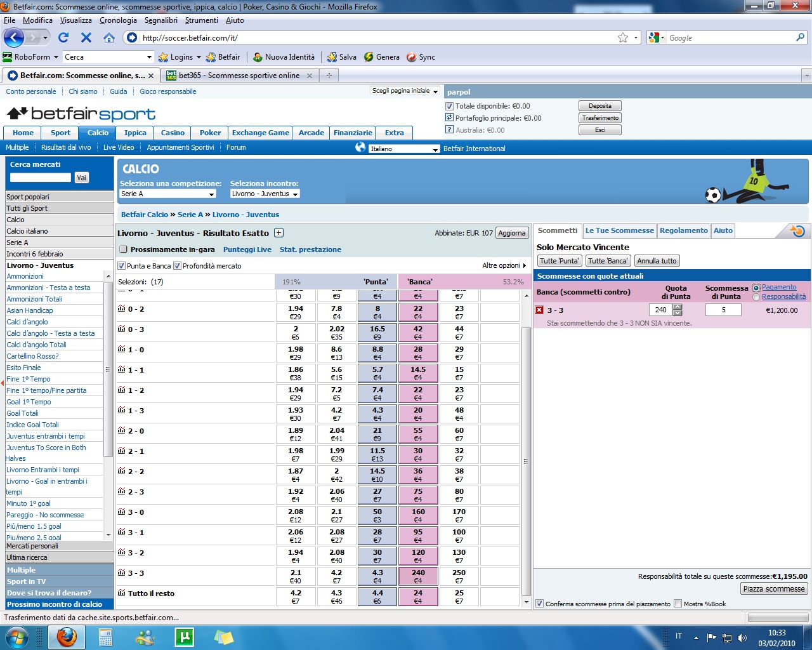Open calculator from Windows taskbar
This screenshot has height=650, width=812.
click(x=106, y=637)
